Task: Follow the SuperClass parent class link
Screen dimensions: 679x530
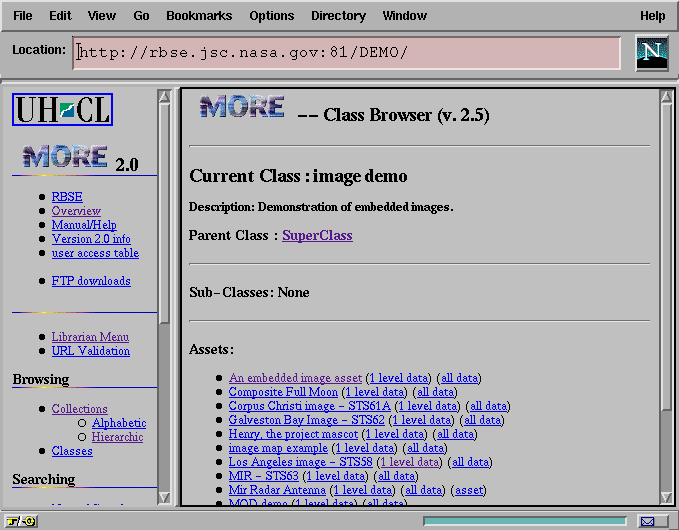Action: [317, 236]
